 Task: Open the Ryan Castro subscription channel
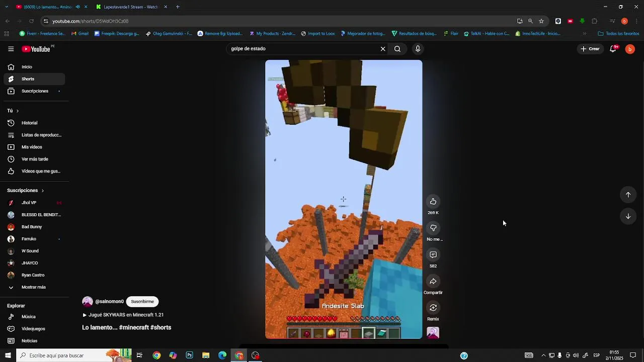pos(34,275)
